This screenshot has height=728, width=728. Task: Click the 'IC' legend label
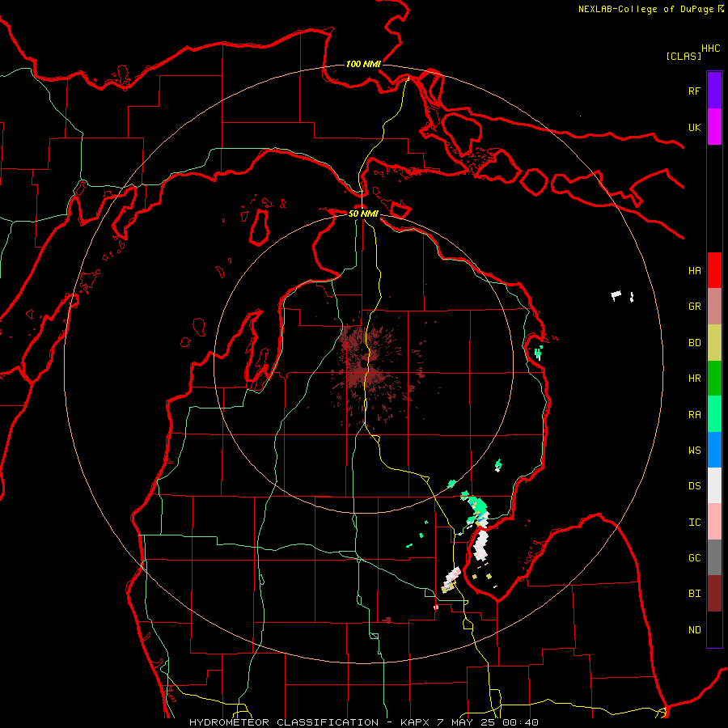694,523
